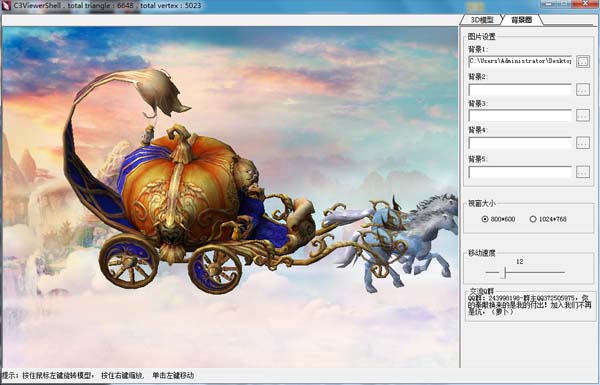Click the browse button next to 背景2
Image resolution: width=600 pixels, height=385 pixels.
[583, 90]
